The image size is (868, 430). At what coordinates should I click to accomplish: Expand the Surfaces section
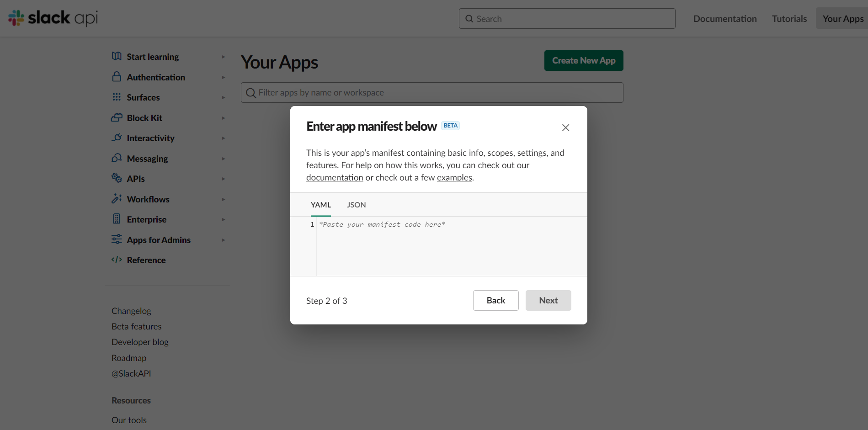[x=224, y=97]
